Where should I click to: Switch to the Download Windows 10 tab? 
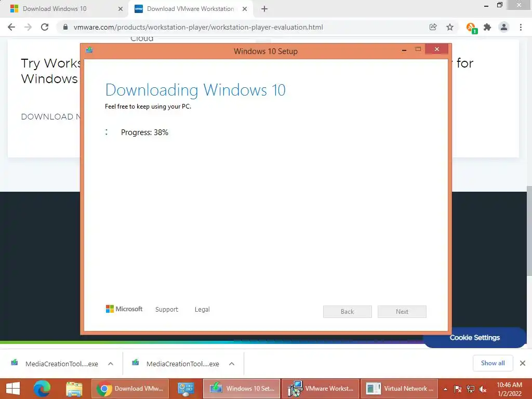click(64, 9)
